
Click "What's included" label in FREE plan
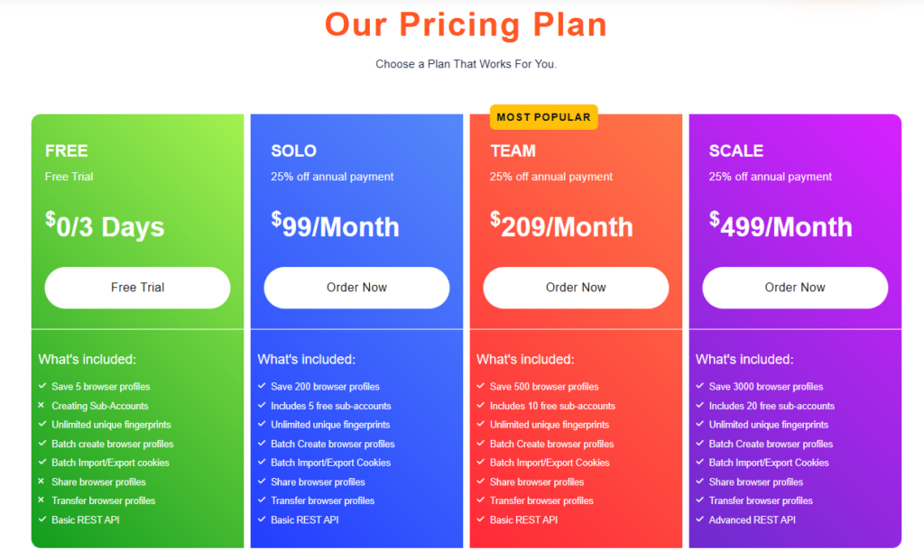point(88,358)
